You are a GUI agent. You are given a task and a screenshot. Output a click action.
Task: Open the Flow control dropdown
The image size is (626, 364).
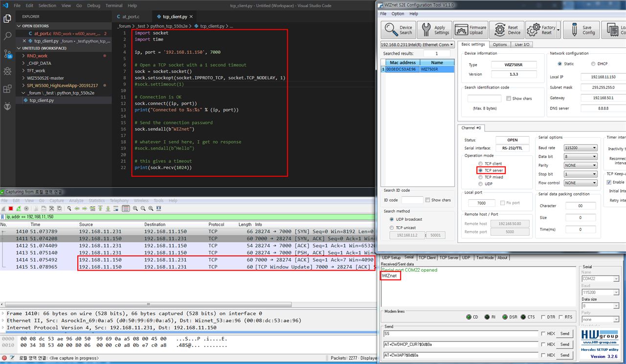(x=581, y=183)
